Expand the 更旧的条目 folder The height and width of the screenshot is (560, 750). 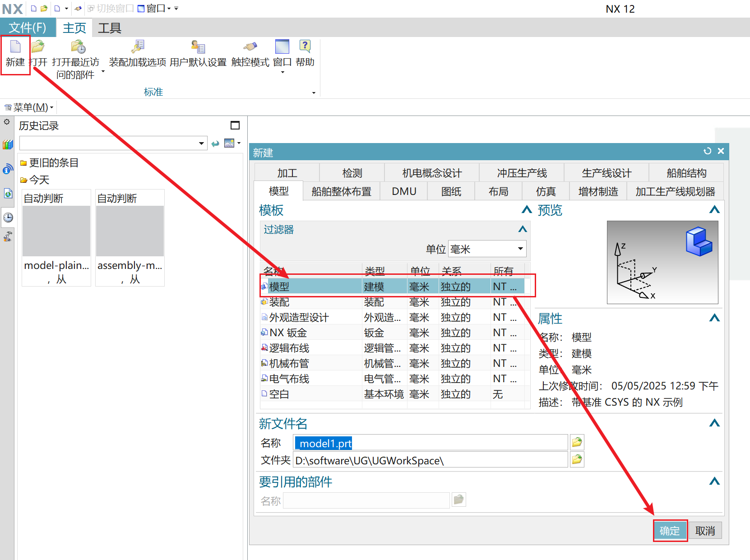(50, 163)
